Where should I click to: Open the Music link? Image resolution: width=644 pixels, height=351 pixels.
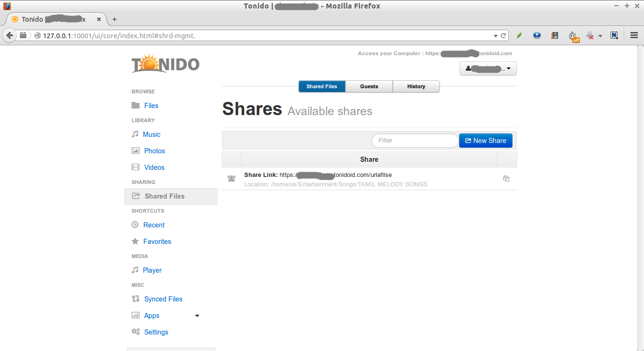click(x=152, y=134)
